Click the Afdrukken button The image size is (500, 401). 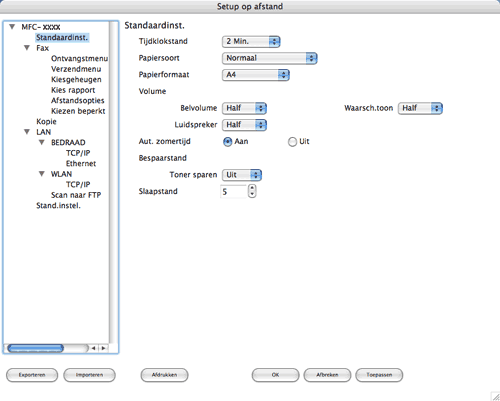164,375
